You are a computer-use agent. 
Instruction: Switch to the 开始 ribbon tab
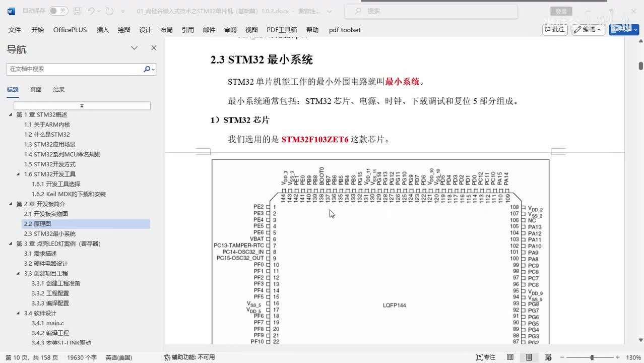[x=37, y=30]
